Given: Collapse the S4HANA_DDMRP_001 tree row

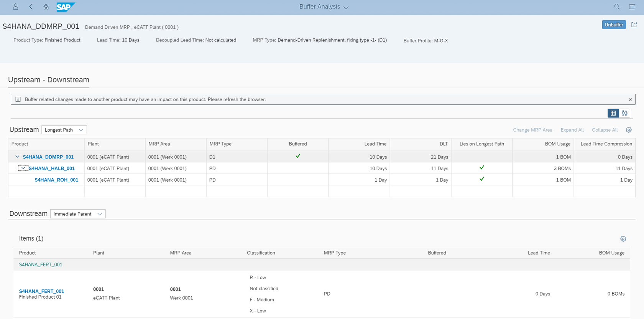Looking at the screenshot, I should click(x=17, y=157).
